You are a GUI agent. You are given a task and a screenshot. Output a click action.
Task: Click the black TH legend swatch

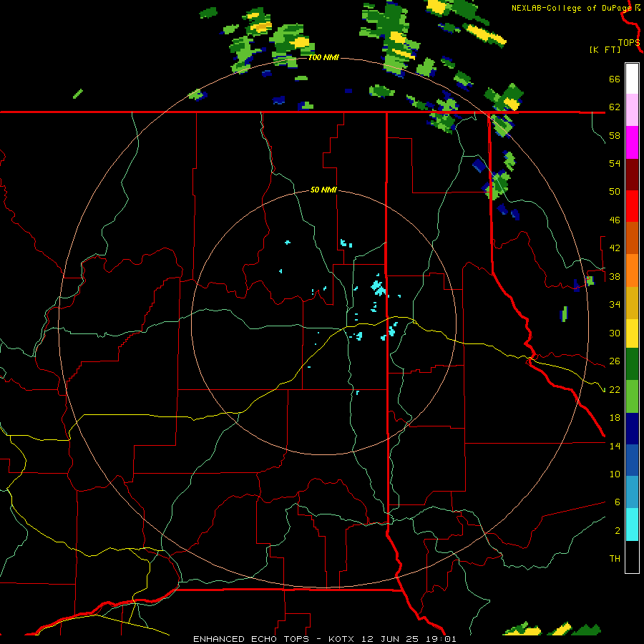tap(632, 557)
